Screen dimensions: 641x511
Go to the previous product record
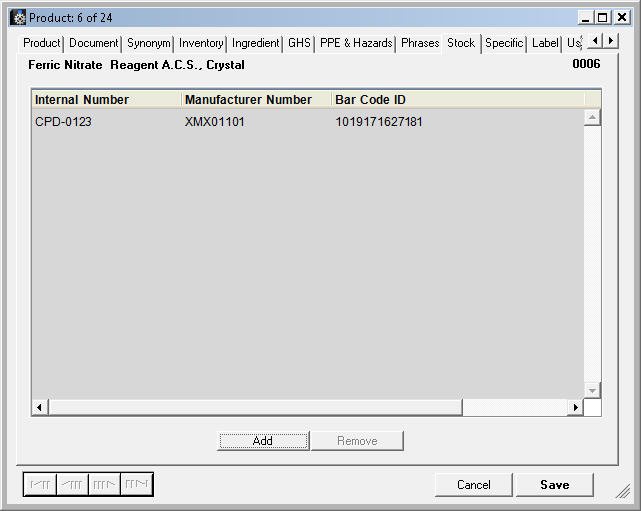72,485
